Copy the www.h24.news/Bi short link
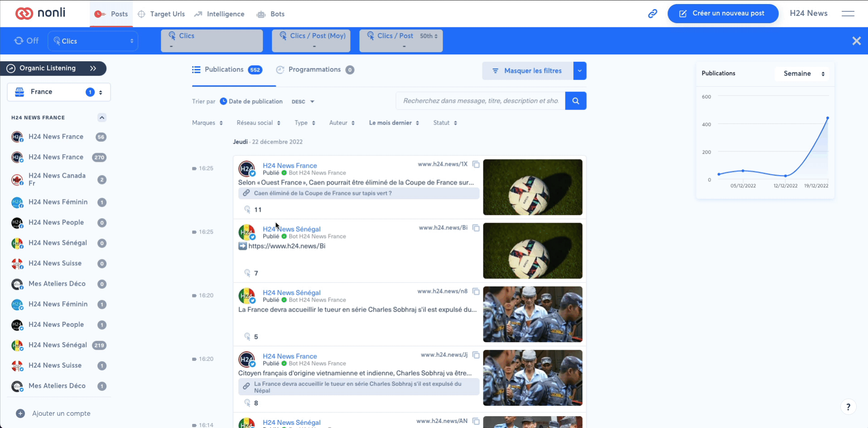 pos(476,228)
